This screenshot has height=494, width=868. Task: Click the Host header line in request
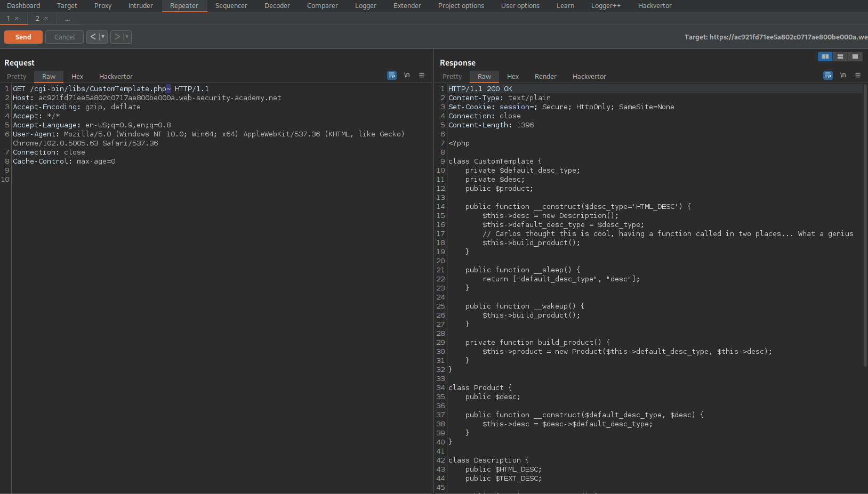coord(147,98)
